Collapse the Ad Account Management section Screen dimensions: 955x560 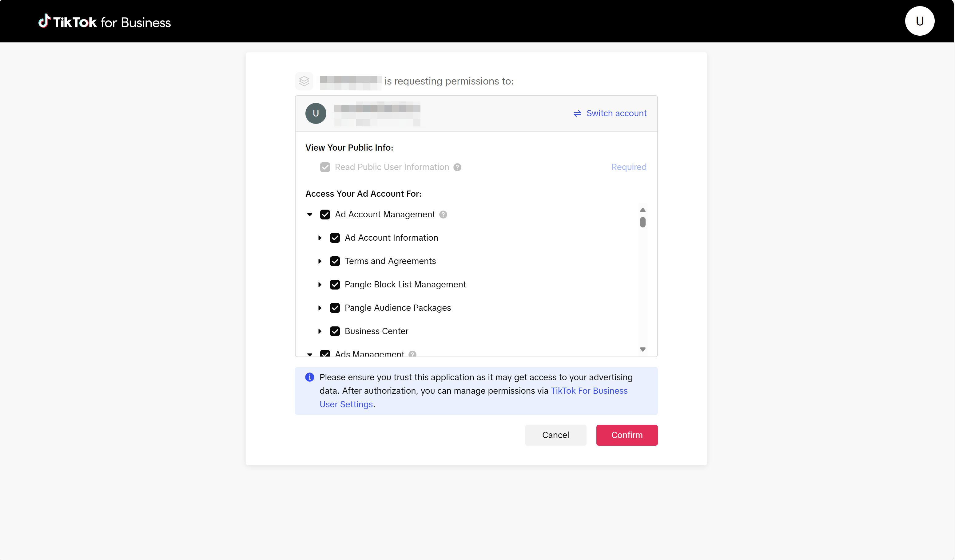coord(310,215)
